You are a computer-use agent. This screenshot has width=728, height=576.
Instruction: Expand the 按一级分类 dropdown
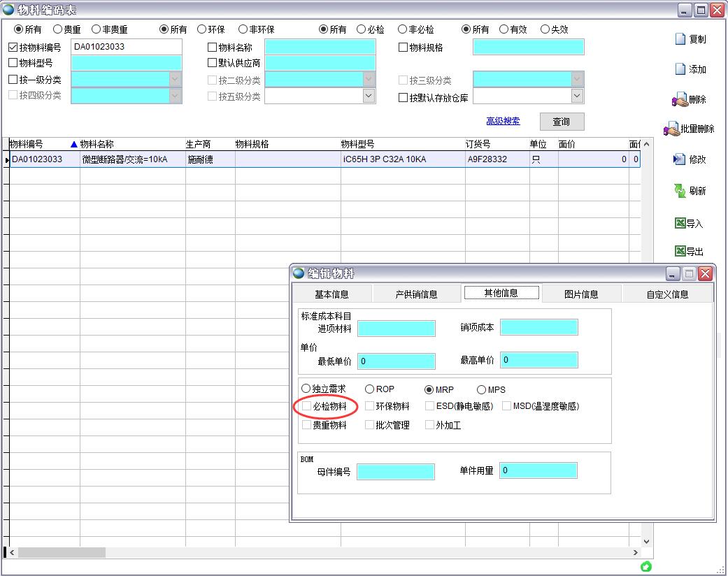click(x=175, y=80)
